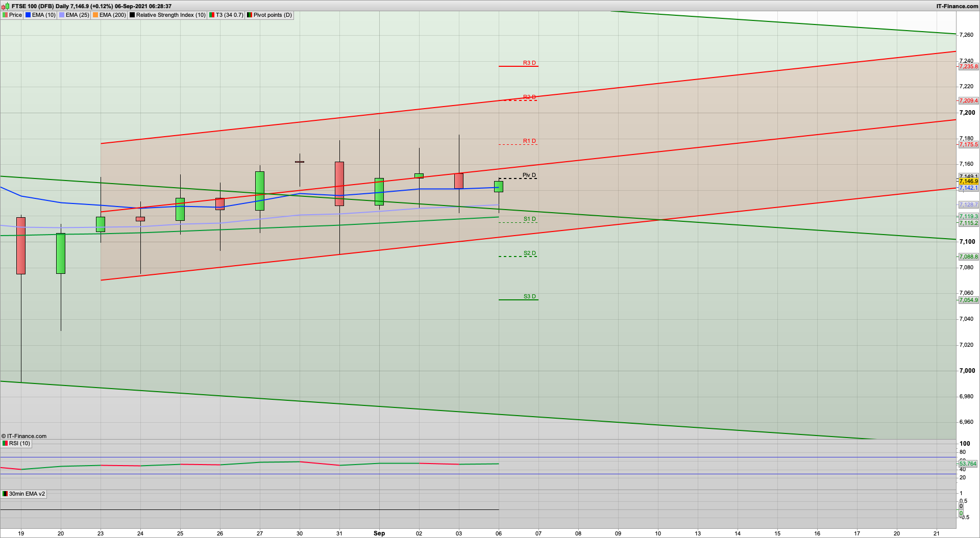
Task: Click the 7,235.8 R3 price tag
Action: [968, 66]
